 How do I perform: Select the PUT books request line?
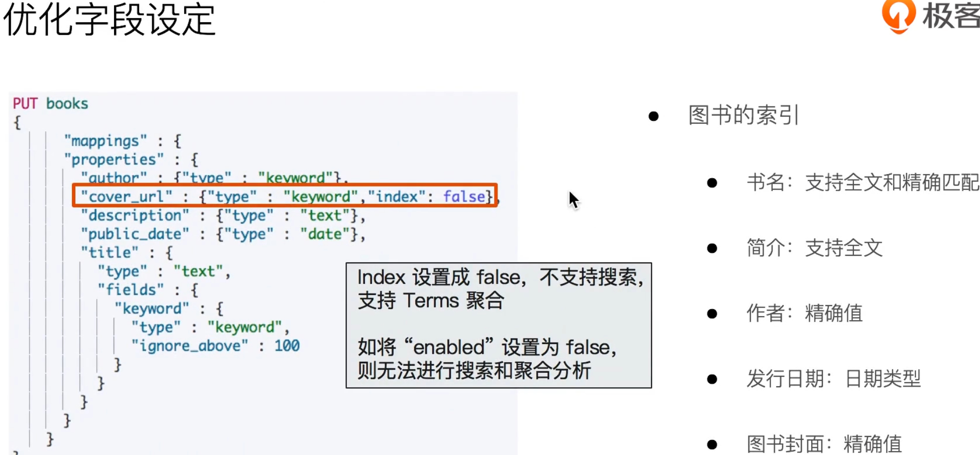tap(50, 103)
